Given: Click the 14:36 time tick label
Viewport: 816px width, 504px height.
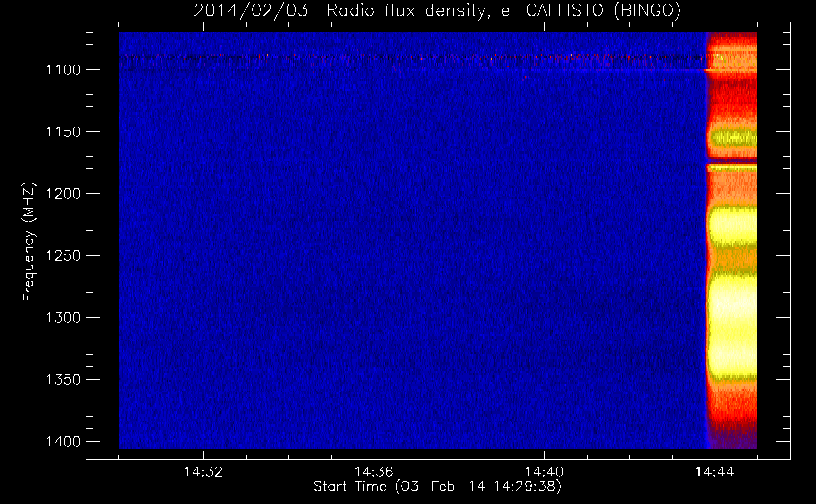Looking at the screenshot, I should (x=374, y=472).
